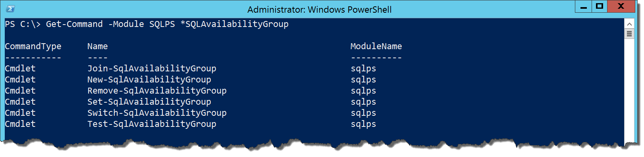This screenshot has width=644, height=157.
Task: Grab the vertical scrollbar thumb
Action: point(629,34)
